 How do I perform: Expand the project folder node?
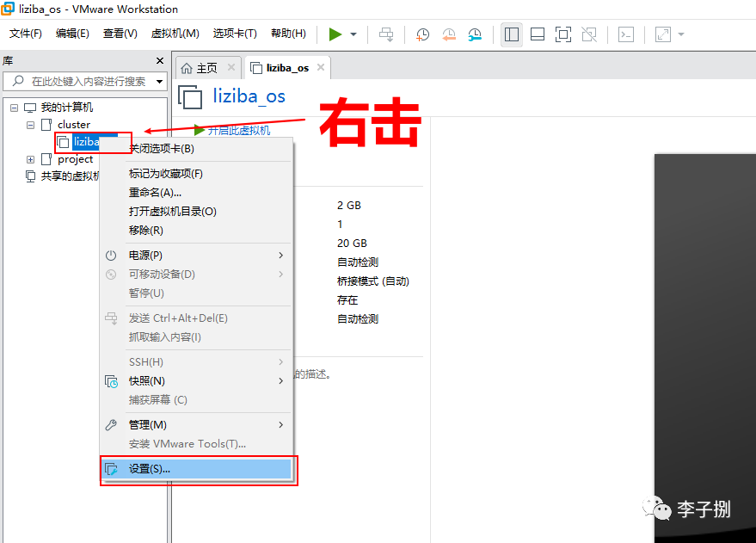coord(30,159)
